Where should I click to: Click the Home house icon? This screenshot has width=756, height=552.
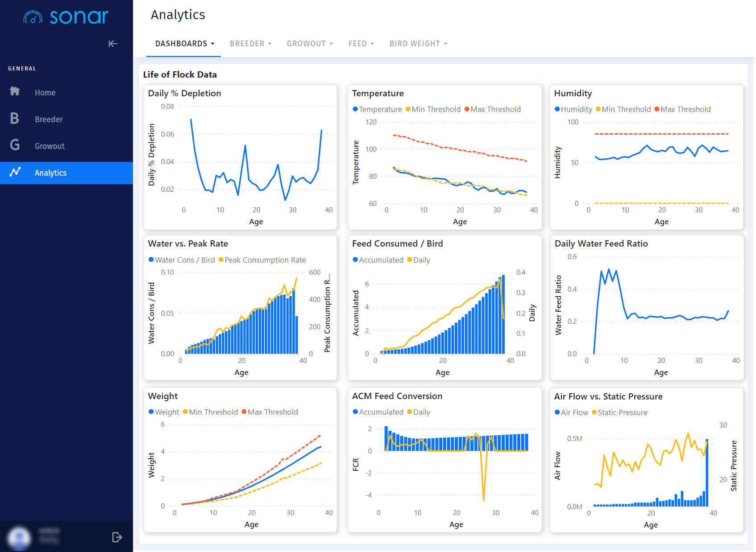click(x=15, y=91)
